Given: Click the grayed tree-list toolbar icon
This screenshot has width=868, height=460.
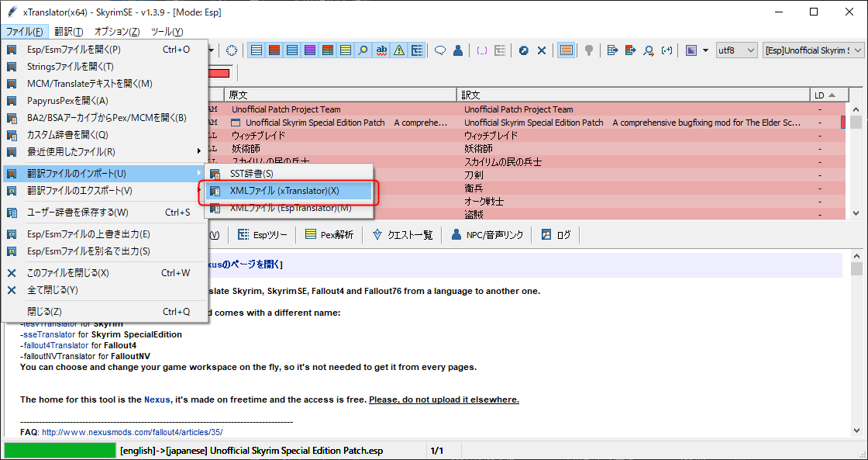Looking at the screenshot, I should coord(500,50).
